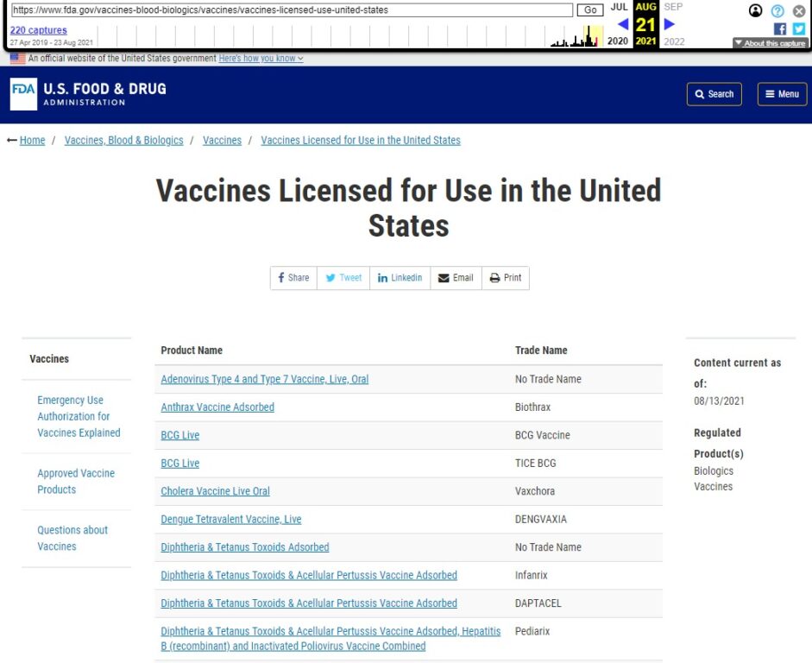
Task: Open Approved Vaccine Products sidebar item
Action: 76,481
